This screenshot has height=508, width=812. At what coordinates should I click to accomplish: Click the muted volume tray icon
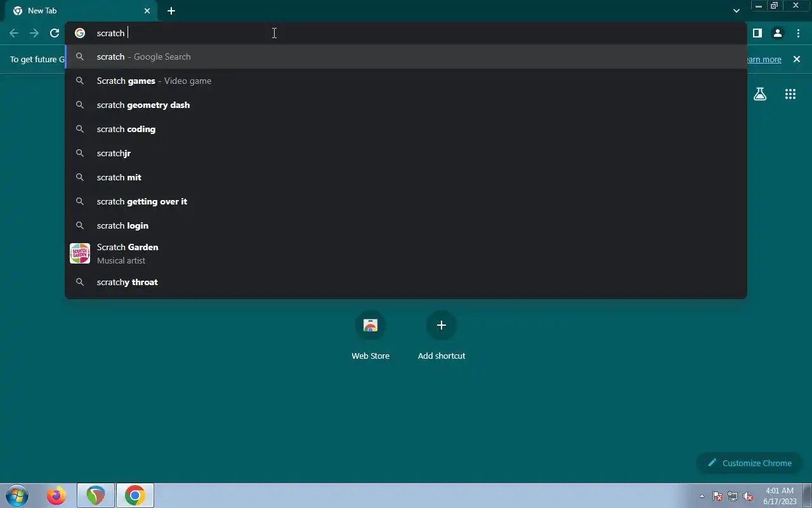click(748, 496)
